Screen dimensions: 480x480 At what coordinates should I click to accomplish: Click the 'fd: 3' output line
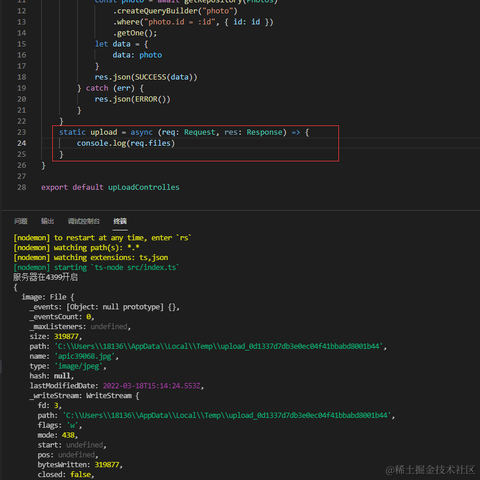50,405
